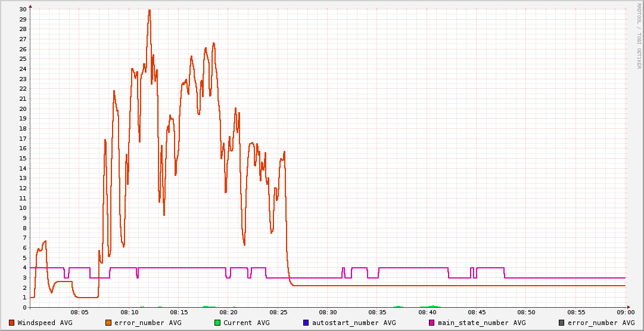Click the Windspeed AVG legend label
This screenshot has width=644, height=331.
[x=45, y=323]
